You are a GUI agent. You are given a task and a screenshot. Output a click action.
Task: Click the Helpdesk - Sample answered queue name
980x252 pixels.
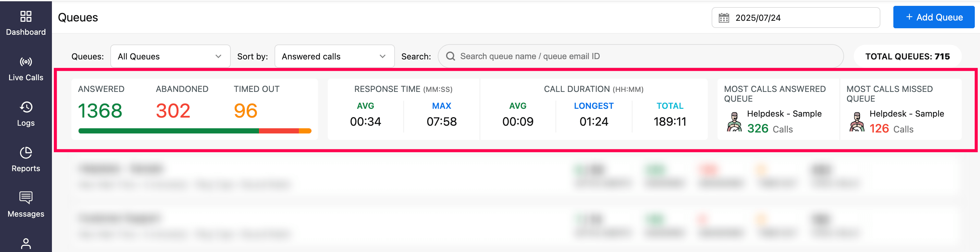[x=784, y=114]
